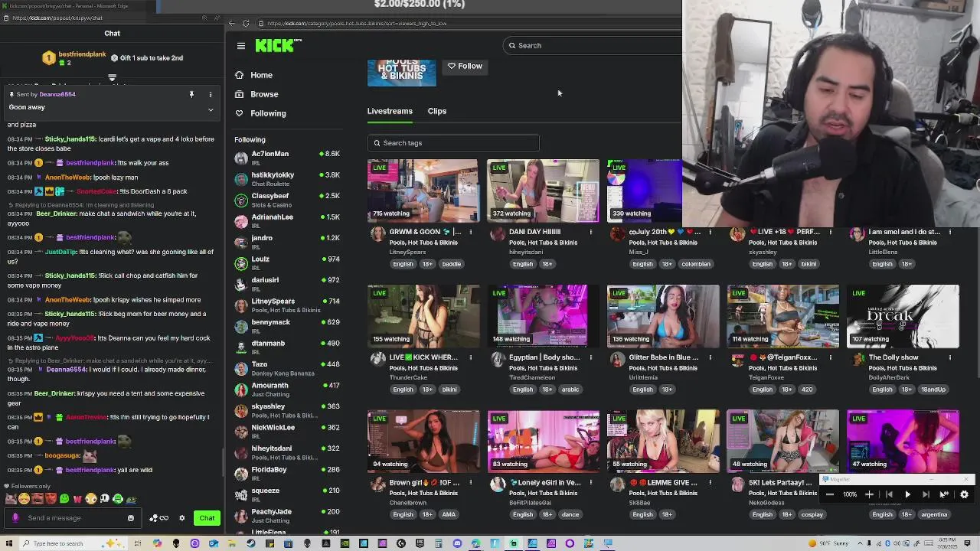Image resolution: width=980 pixels, height=551 pixels.
Task: Insert the green smiling emote
Action: pyautogui.click(x=64, y=499)
